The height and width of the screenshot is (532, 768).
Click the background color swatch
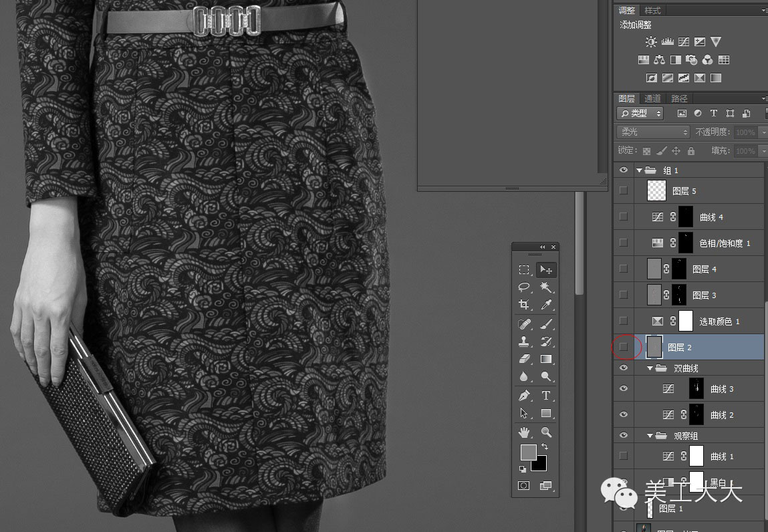click(x=540, y=464)
